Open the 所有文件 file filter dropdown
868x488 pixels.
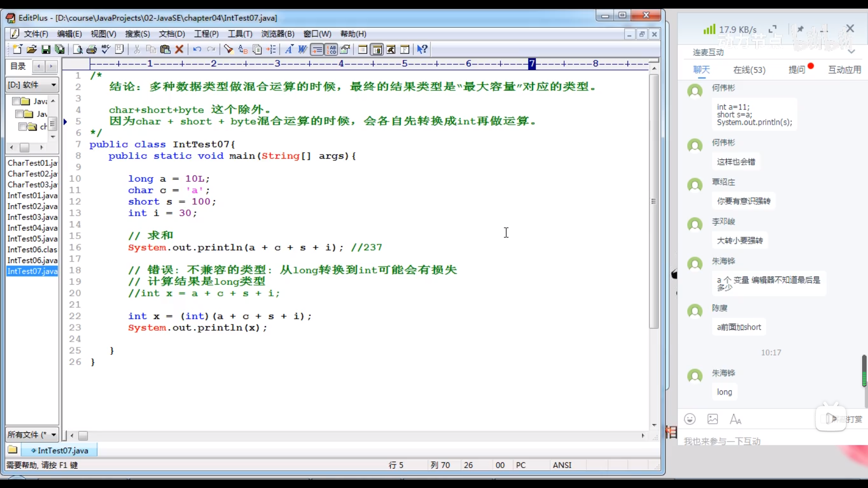(x=53, y=435)
